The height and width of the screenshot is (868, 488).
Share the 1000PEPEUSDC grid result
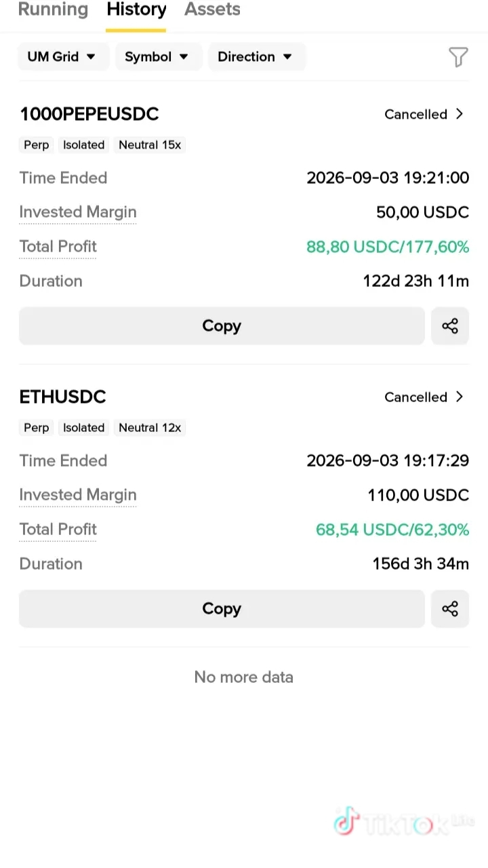[450, 326]
